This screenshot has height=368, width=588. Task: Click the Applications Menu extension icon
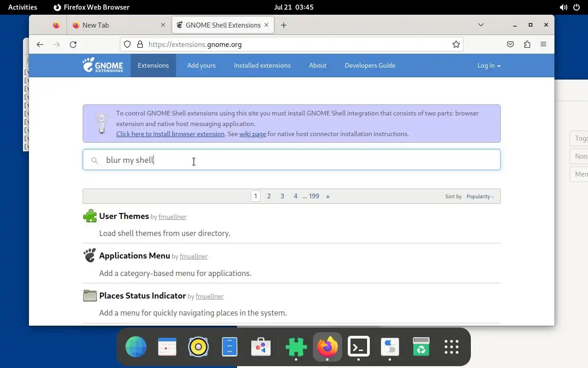pyautogui.click(x=90, y=255)
